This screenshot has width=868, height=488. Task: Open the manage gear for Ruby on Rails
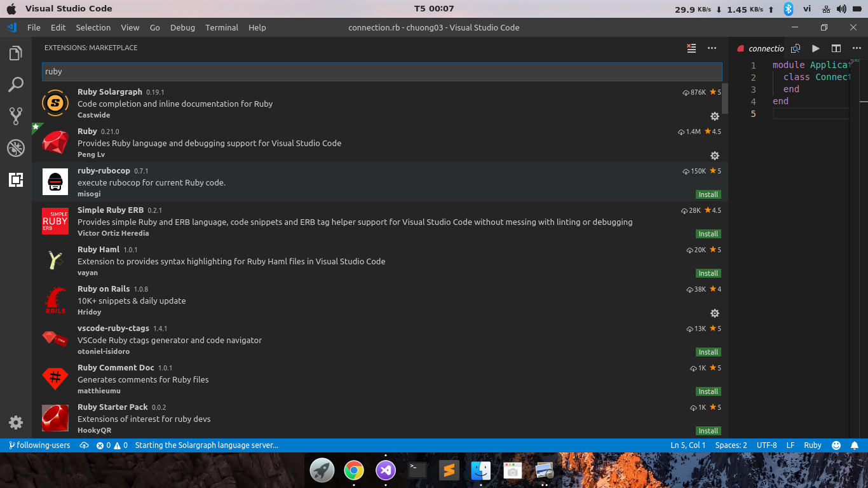point(715,313)
